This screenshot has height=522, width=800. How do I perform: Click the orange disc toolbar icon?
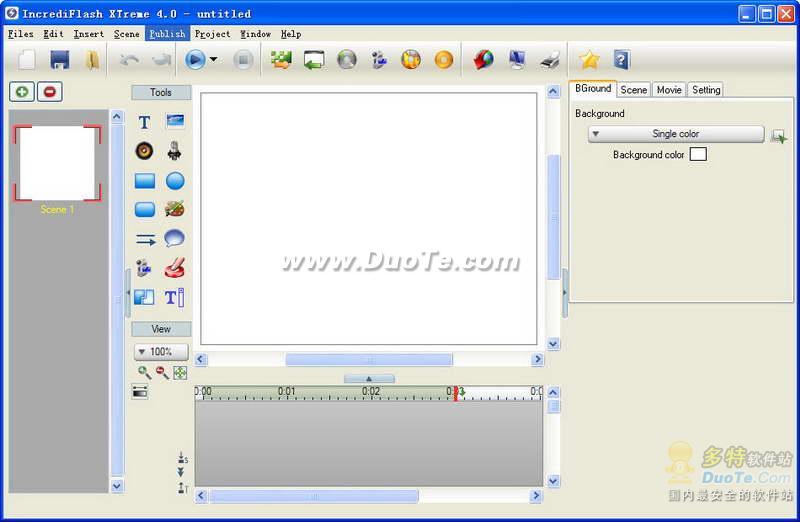click(443, 60)
